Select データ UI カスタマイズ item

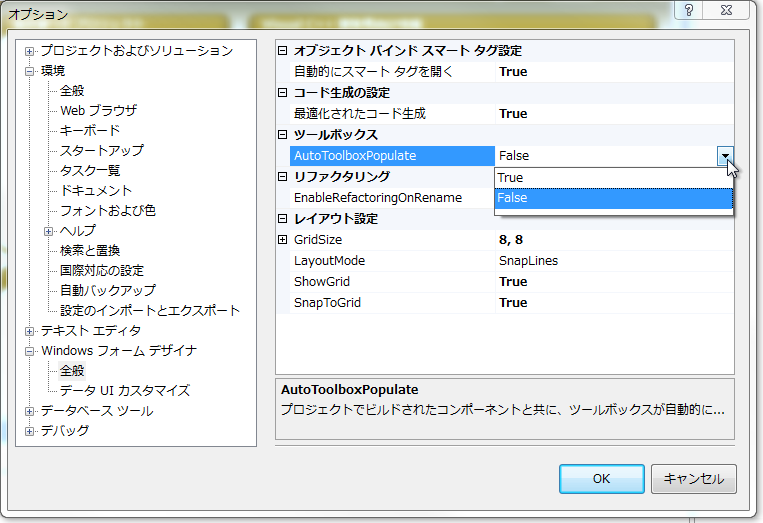pyautogui.click(x=124, y=391)
